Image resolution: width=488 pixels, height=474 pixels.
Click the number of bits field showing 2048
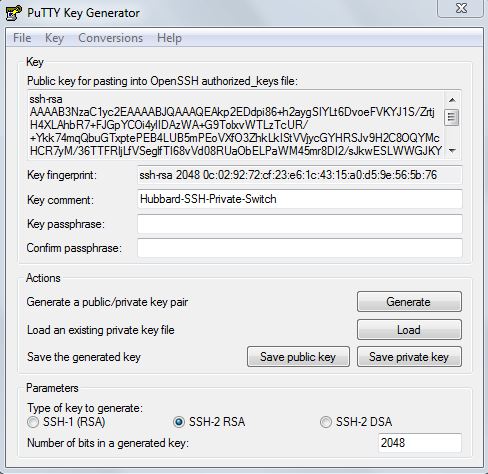(x=420, y=443)
